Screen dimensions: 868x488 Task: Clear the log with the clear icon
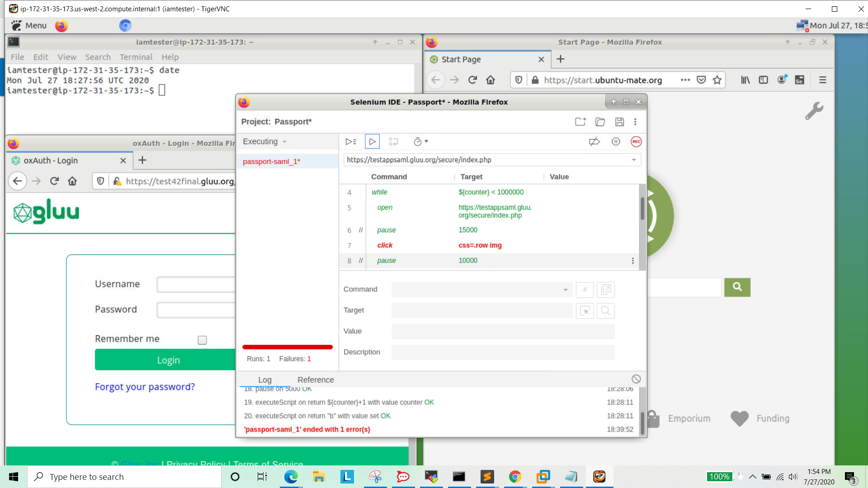point(637,379)
